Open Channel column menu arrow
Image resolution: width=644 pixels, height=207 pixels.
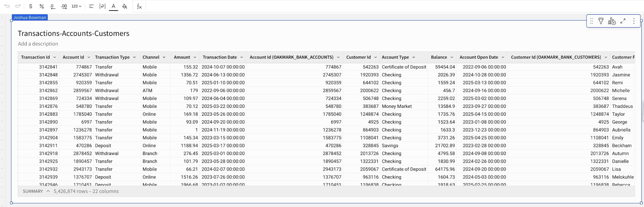(164, 57)
